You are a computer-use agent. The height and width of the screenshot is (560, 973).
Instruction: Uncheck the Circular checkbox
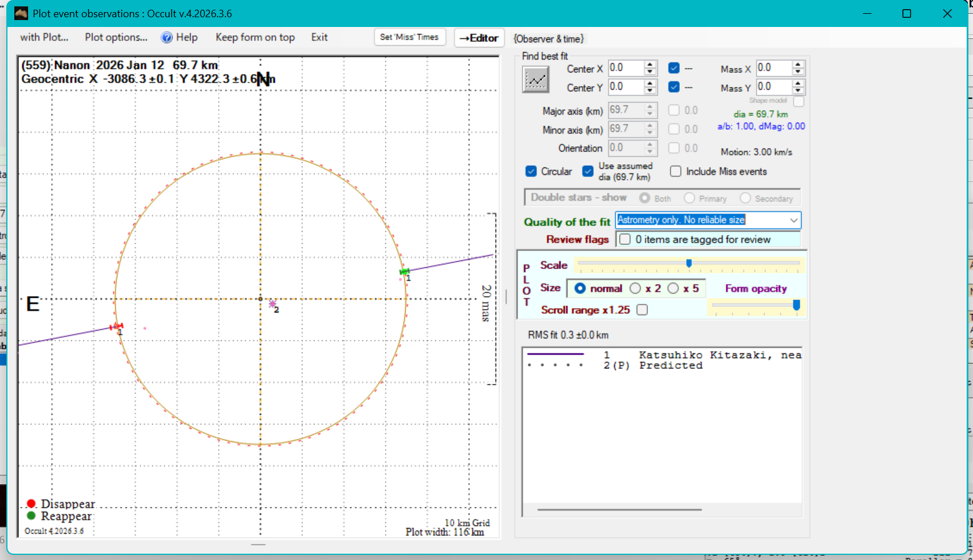(x=531, y=172)
